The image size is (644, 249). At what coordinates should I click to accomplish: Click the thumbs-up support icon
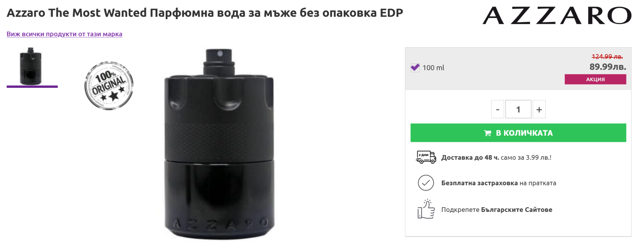tap(426, 209)
